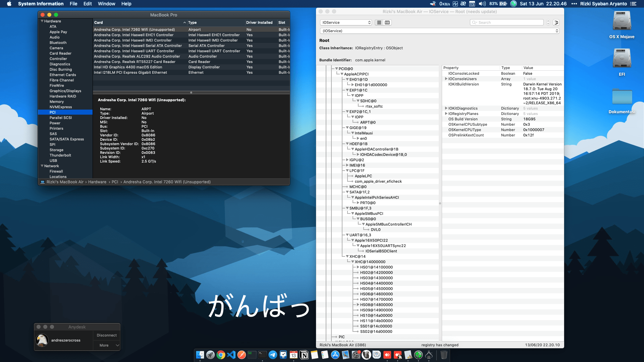Select the Realtek ALC292 Audio Controller row

coord(191,56)
